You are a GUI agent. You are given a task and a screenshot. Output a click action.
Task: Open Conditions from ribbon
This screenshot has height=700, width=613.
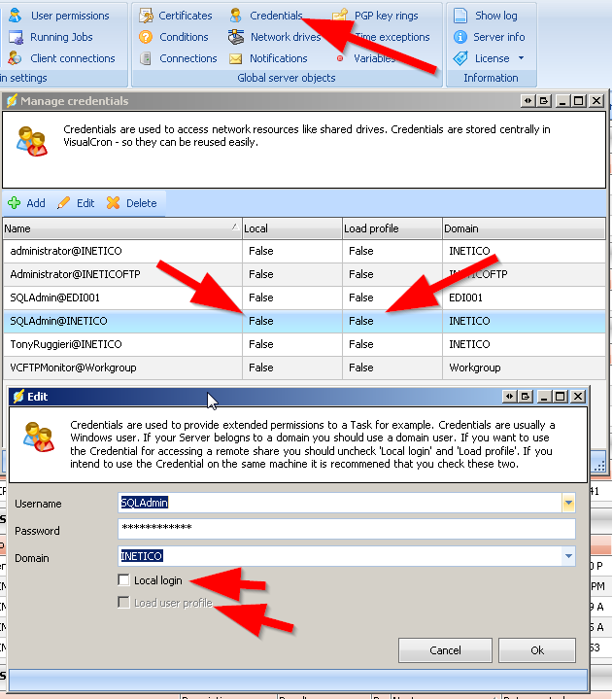tap(183, 37)
